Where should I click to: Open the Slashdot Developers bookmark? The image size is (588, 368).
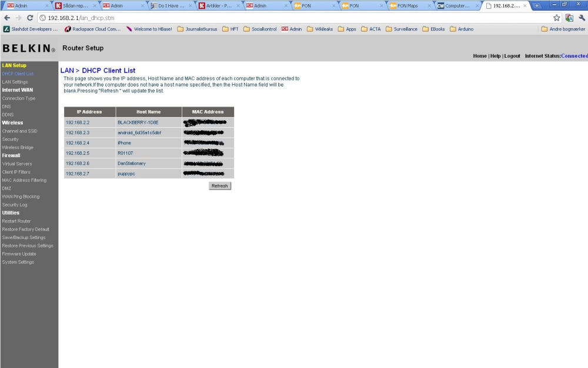coord(31,29)
